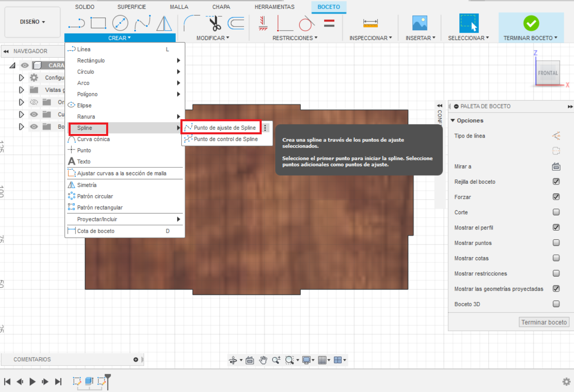574x392 pixels.
Task: Select the Fillet tool icon above MODIFICAR
Action: (x=192, y=23)
